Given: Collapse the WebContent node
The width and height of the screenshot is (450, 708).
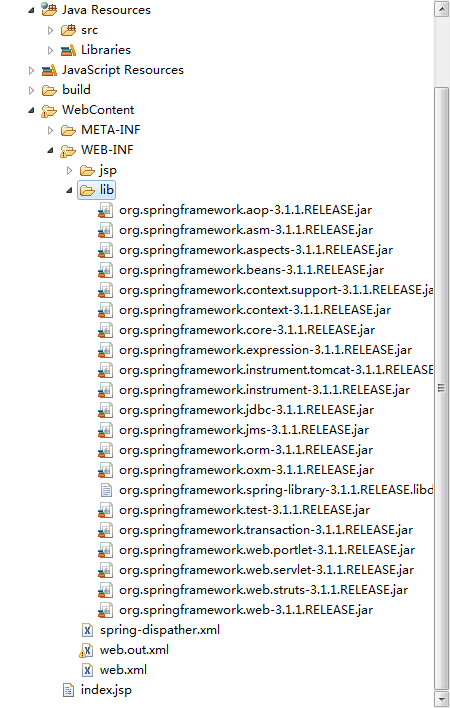Looking at the screenshot, I should point(31,110).
